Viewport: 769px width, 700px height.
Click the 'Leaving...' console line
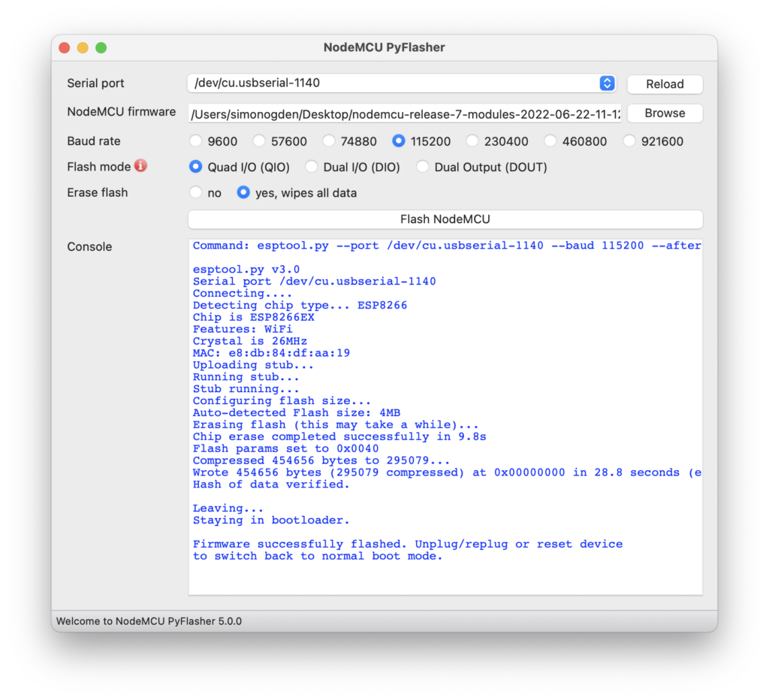click(x=228, y=508)
